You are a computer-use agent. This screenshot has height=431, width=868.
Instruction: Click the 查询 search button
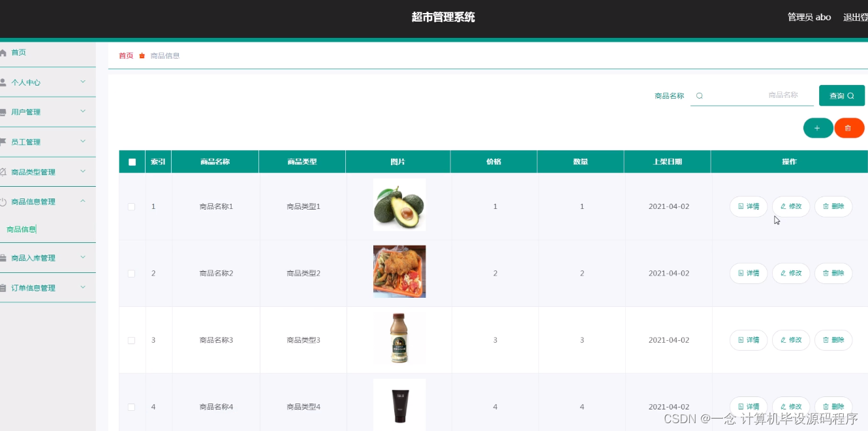(841, 95)
